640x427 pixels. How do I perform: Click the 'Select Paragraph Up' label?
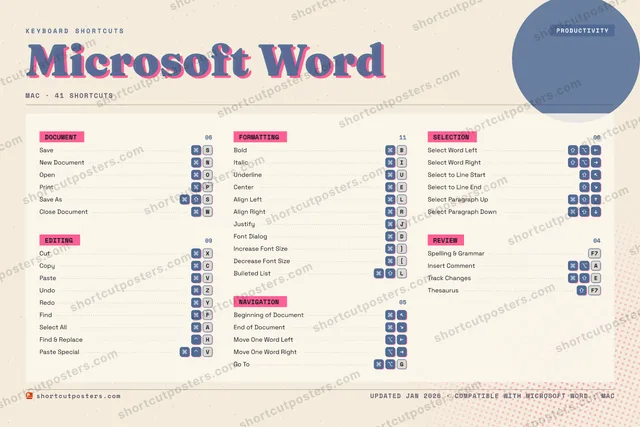pyautogui.click(x=458, y=199)
